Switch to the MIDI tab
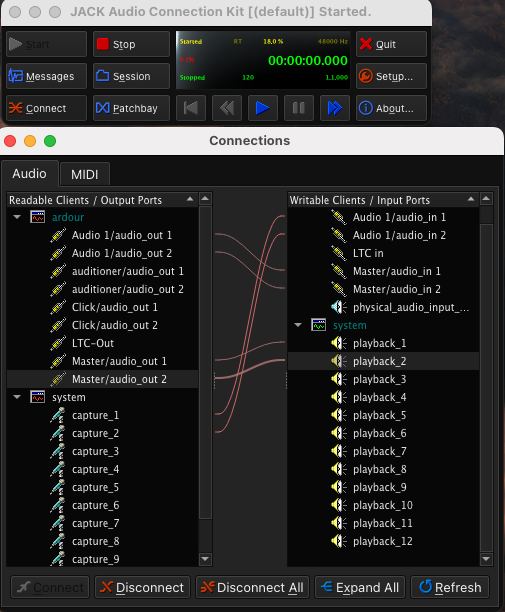The width and height of the screenshot is (505, 612). [x=85, y=174]
